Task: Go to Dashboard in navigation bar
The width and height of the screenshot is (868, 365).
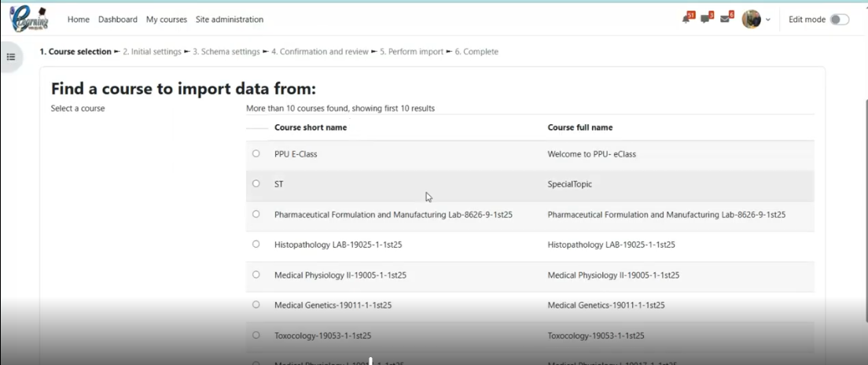Action: coord(118,20)
